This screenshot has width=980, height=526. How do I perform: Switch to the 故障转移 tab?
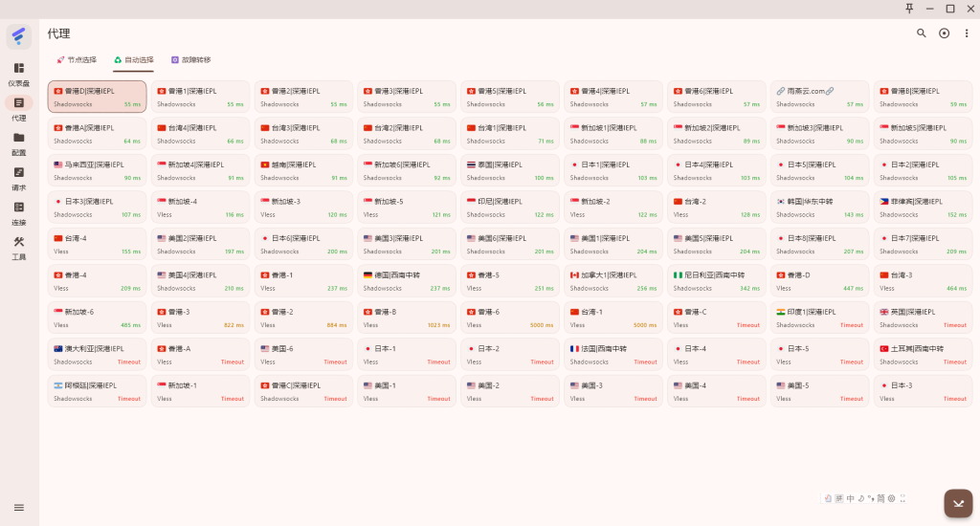point(190,60)
